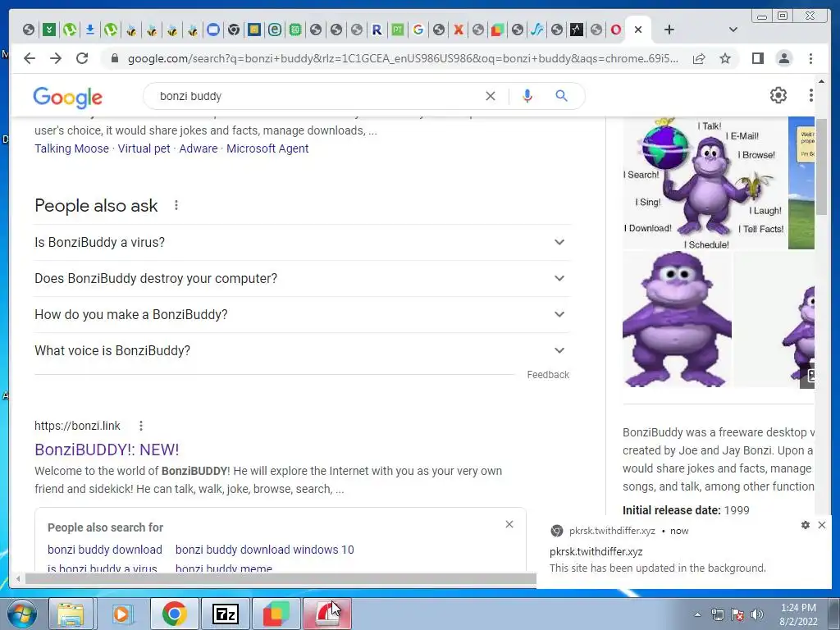Image resolution: width=840 pixels, height=630 pixels.
Task: Open a new browser tab
Action: [669, 30]
